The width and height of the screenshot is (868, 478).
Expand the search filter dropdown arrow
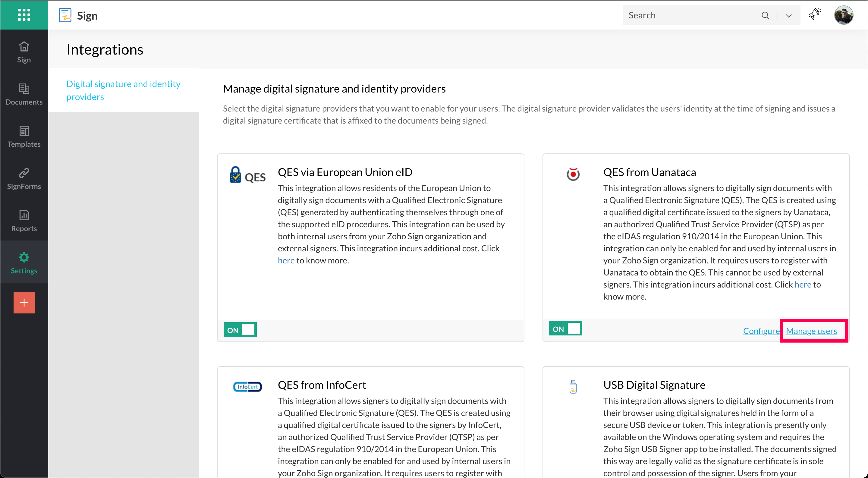point(788,16)
